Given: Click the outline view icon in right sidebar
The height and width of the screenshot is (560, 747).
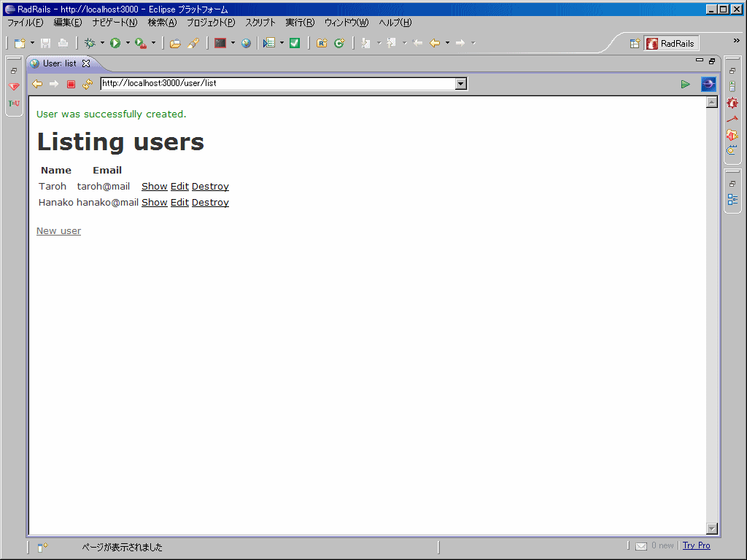Looking at the screenshot, I should (732, 200).
